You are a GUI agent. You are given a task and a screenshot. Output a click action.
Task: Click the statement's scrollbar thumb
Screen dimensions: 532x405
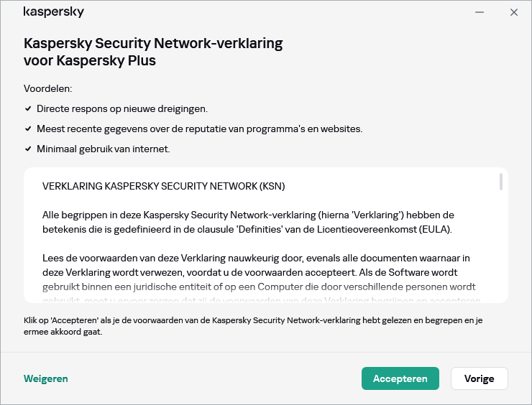[x=500, y=182]
